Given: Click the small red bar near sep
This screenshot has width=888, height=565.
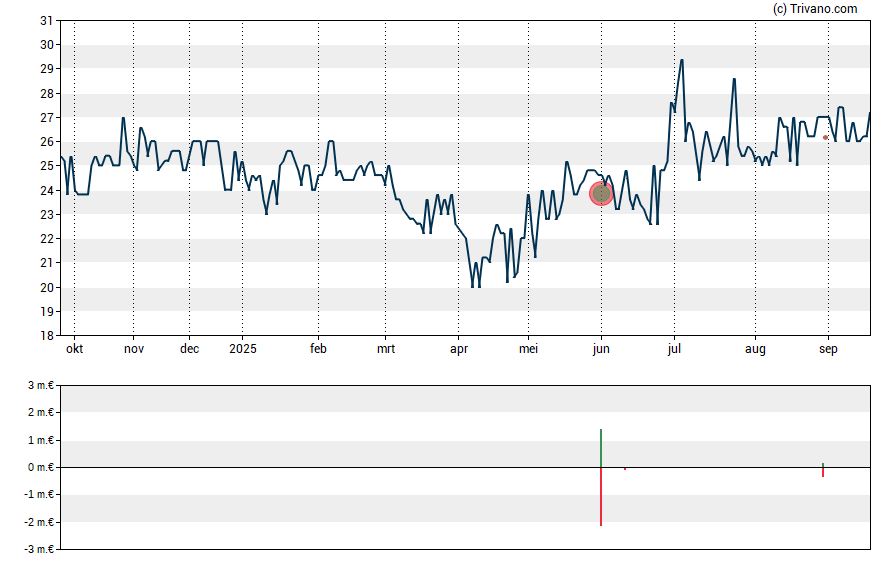Looking at the screenshot, I should [x=823, y=472].
